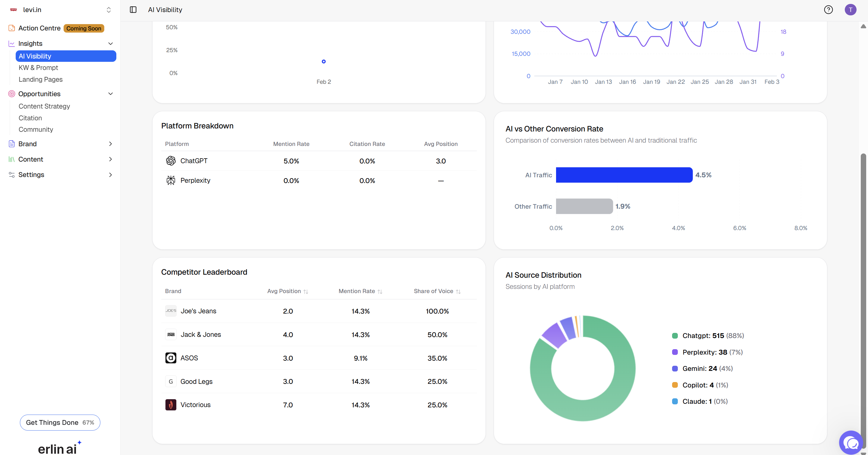
Task: Click the Jack & Jones brand name
Action: click(201, 335)
